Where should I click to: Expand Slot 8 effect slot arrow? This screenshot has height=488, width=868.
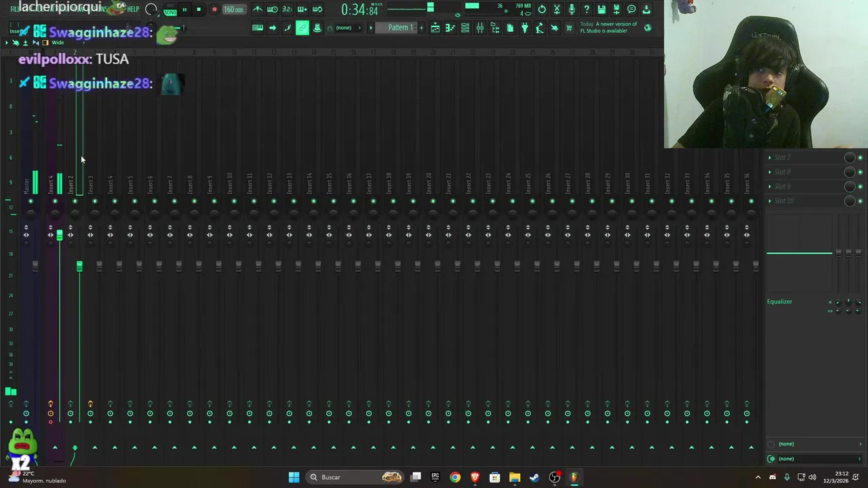[x=770, y=172]
